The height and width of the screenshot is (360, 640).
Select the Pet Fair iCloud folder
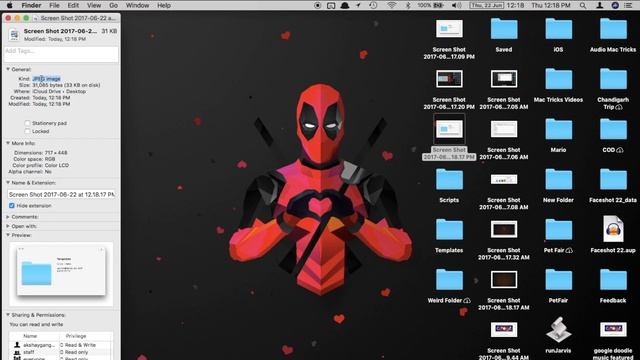click(558, 230)
